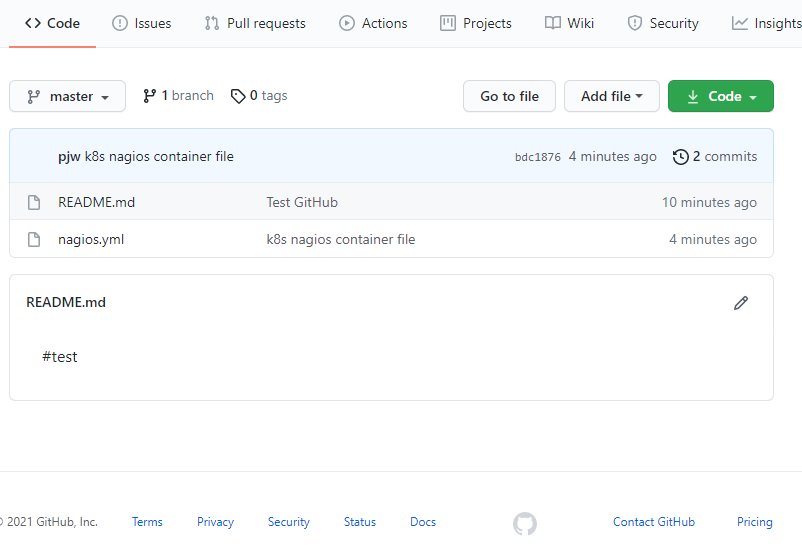Expand the master branch dropdown
Image resolution: width=802 pixels, height=553 pixels.
click(x=68, y=96)
